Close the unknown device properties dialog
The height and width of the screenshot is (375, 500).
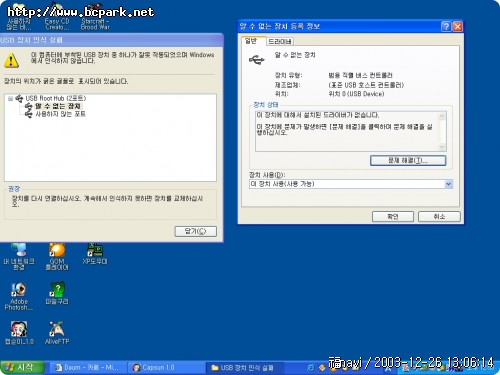[x=457, y=26]
